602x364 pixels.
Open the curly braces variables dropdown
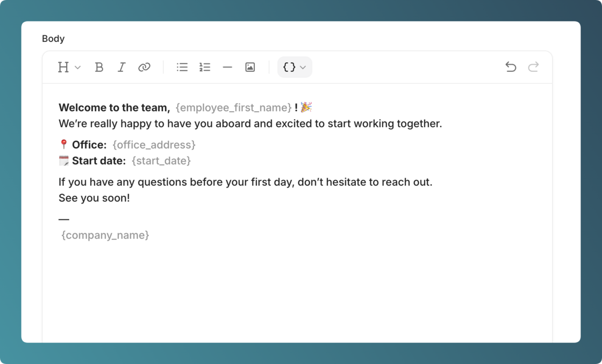tap(295, 67)
